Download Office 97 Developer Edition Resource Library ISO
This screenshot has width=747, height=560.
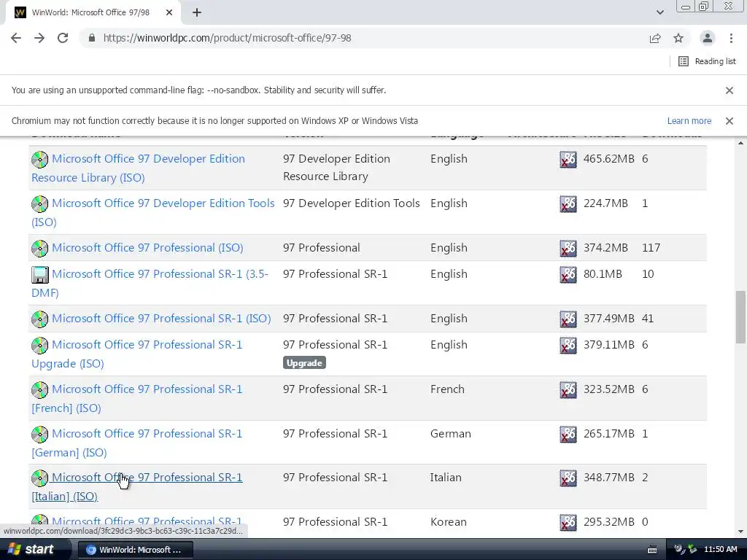tap(138, 168)
